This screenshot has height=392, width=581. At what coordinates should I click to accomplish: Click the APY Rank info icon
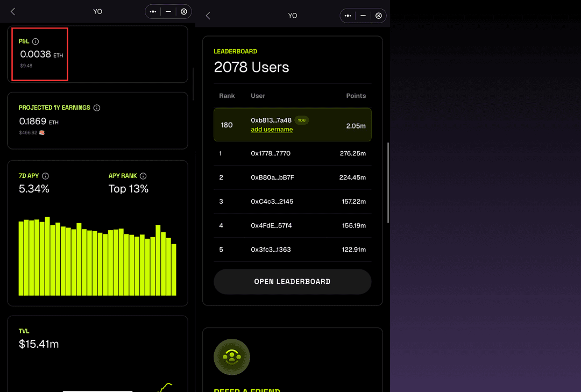click(143, 176)
